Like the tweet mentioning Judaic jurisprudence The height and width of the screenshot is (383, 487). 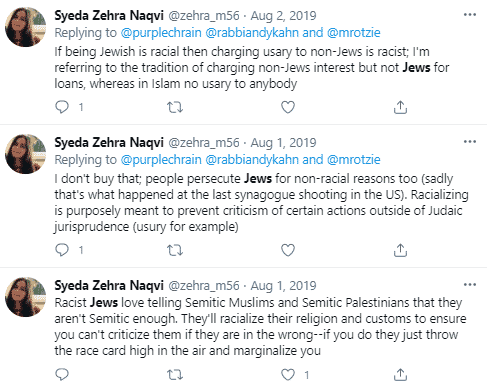tap(288, 250)
